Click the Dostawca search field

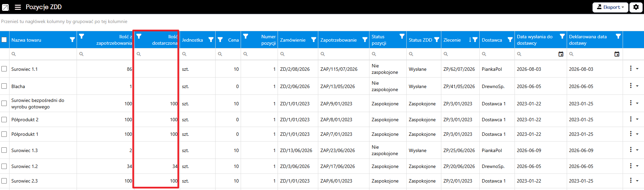click(497, 54)
